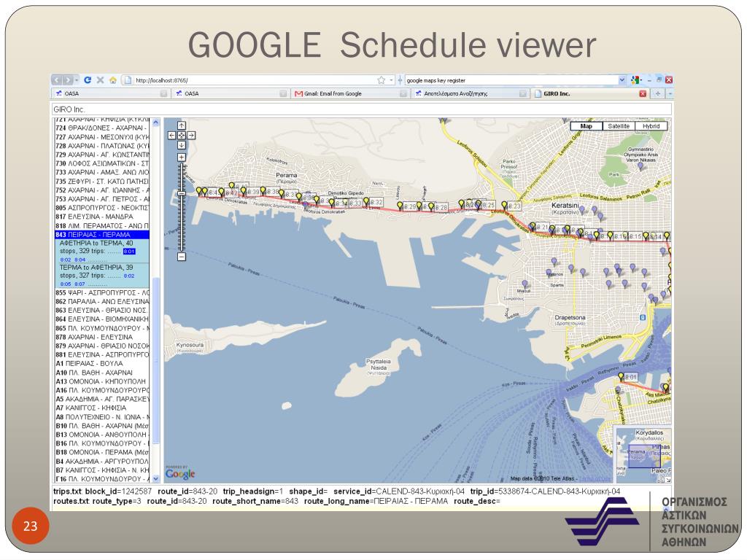Viewport: 747px width, 560px height.
Task: Select route A7 ΚΑΝΙΓΓΟΣ - ΚΗΦΙΣΙΑ
Action: [102, 408]
